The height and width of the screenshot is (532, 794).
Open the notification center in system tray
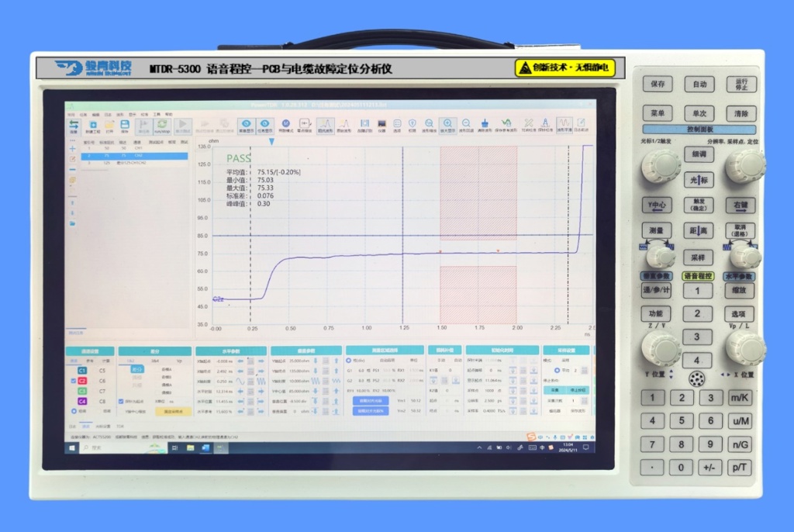pos(586,447)
